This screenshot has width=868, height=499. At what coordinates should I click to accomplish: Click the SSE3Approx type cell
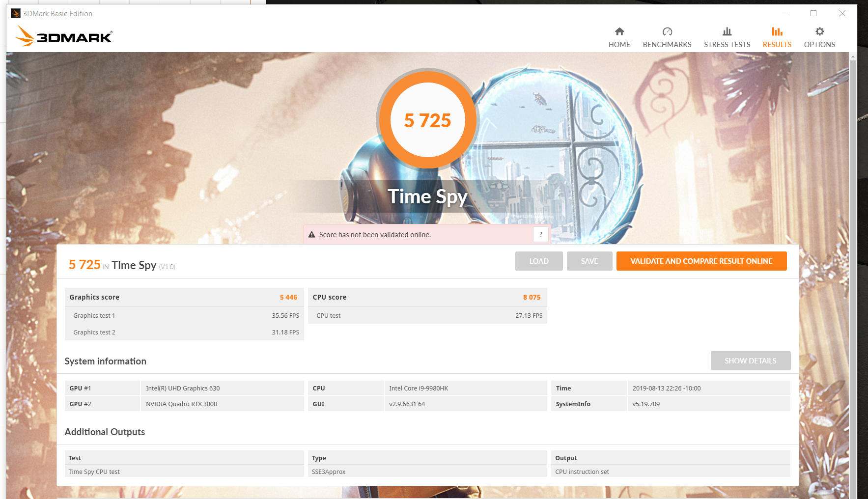pyautogui.click(x=427, y=471)
